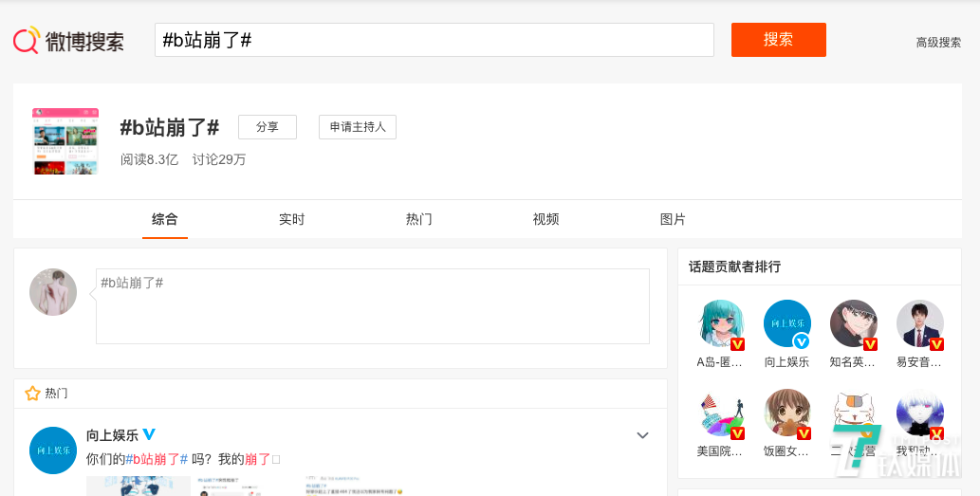Expand the post options chevron

point(642,435)
